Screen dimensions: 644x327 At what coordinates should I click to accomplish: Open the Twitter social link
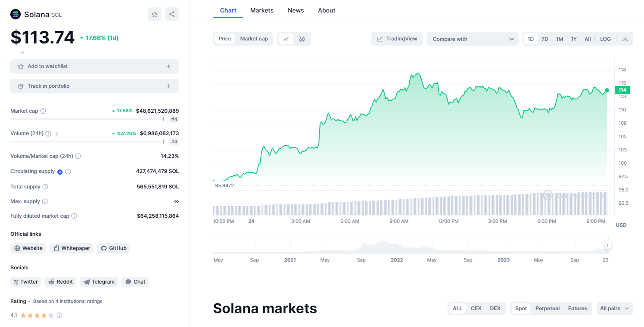click(x=25, y=282)
